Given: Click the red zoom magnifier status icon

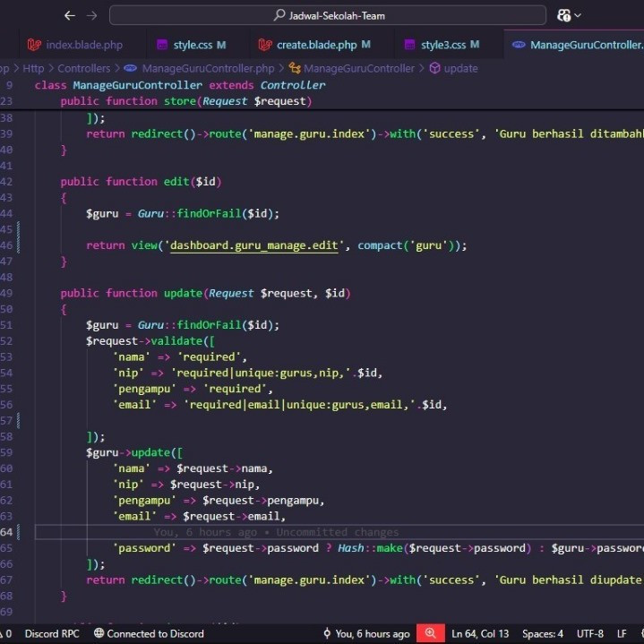Looking at the screenshot, I should click(x=431, y=633).
